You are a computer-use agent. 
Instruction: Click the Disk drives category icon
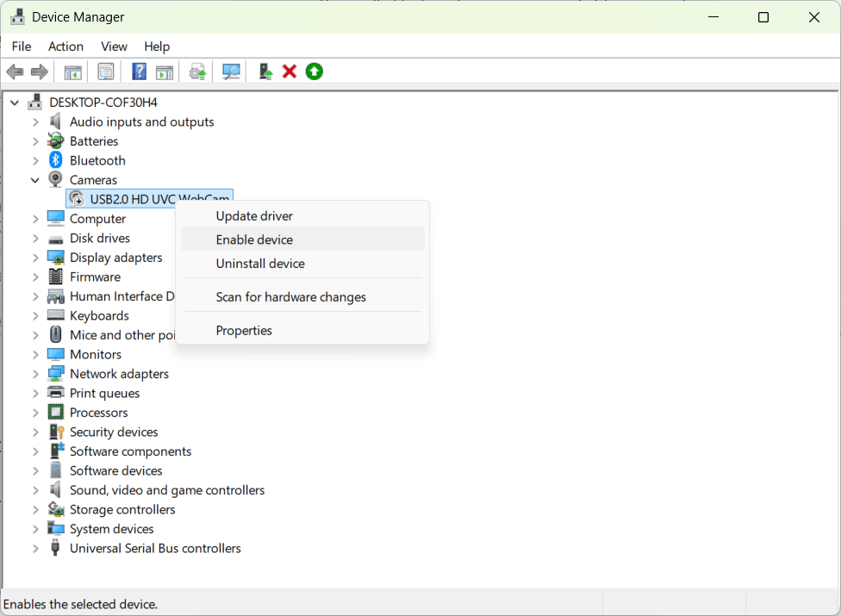[55, 239]
